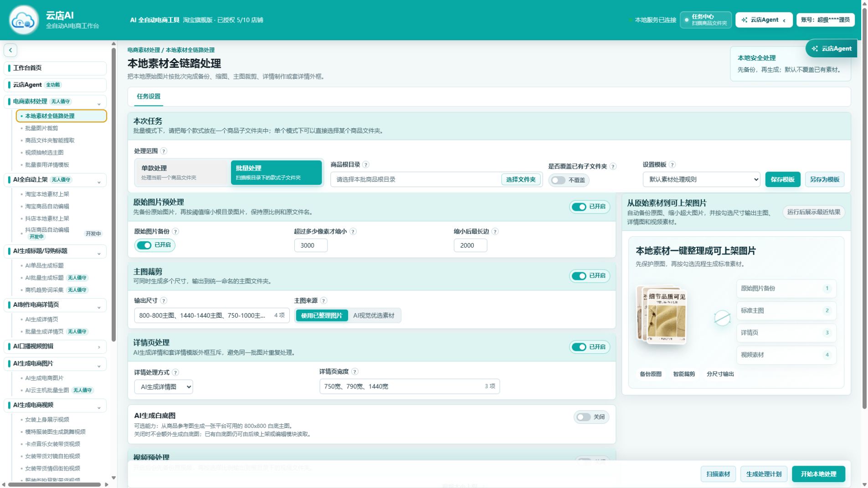Open 云店Agent dropdown in header
The width and height of the screenshot is (868, 488).
click(764, 20)
